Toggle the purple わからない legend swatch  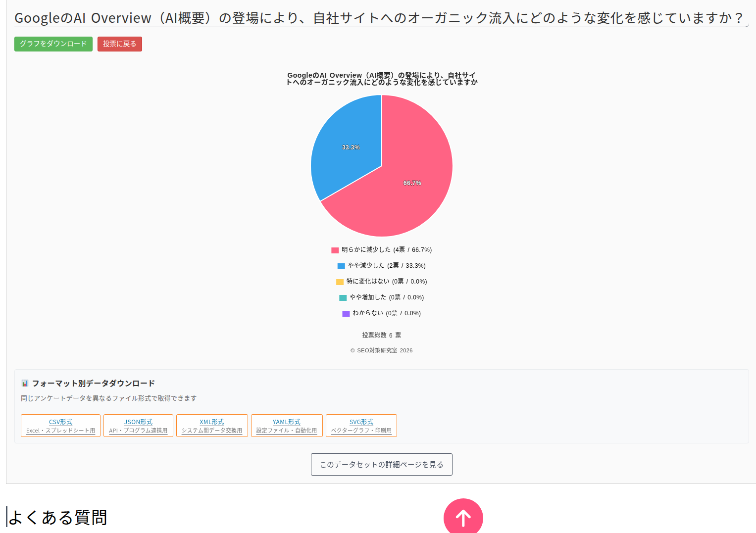tap(346, 314)
